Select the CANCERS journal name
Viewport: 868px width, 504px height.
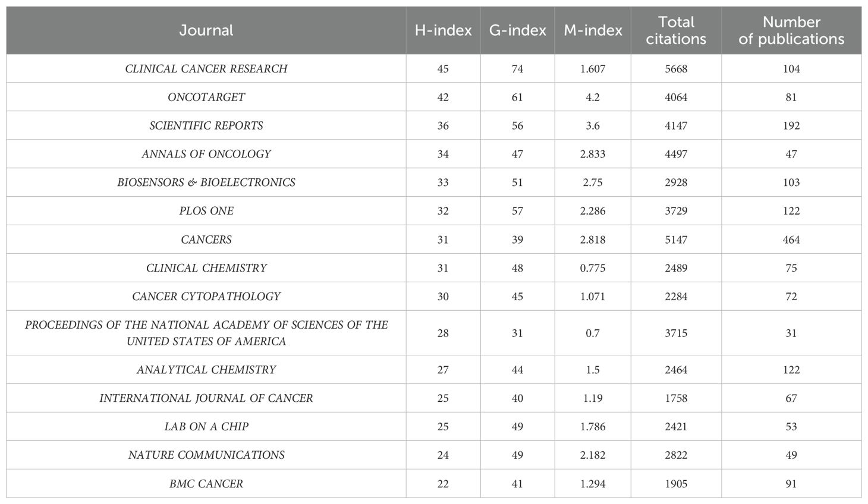tap(206, 240)
